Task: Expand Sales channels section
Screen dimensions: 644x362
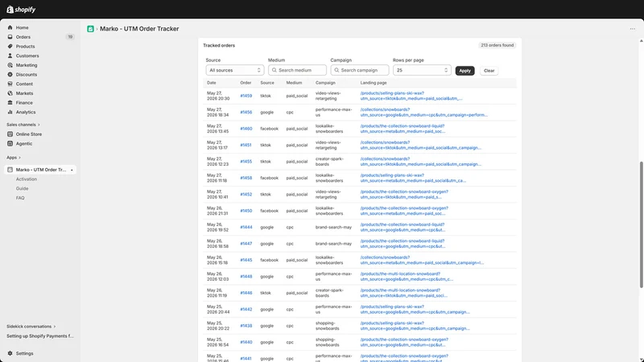Action: (x=23, y=125)
